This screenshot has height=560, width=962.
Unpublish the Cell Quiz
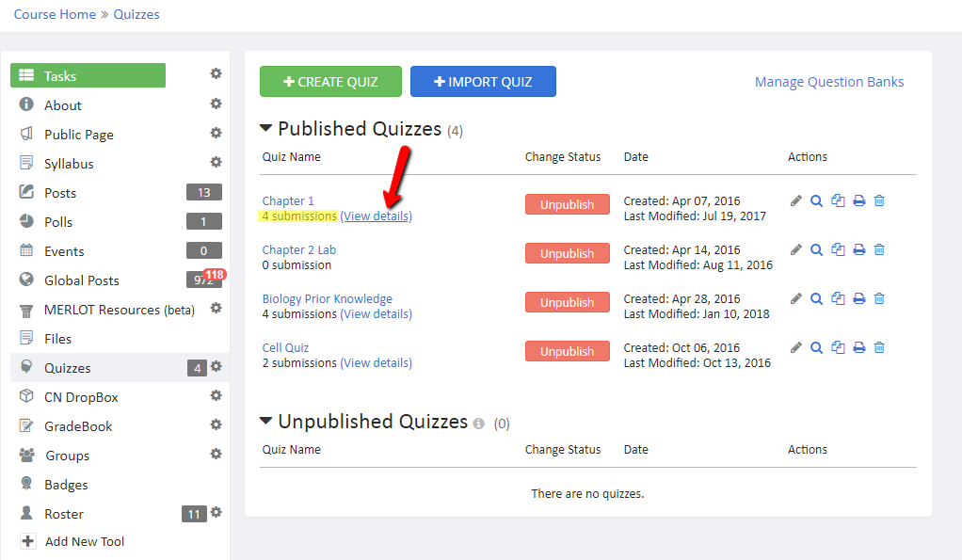click(568, 351)
